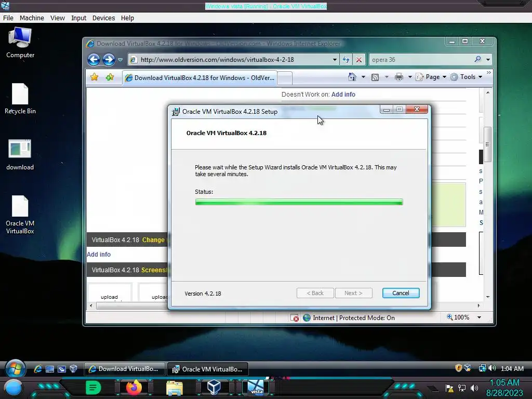Screen dimensions: 532x399
Task: Click the popup blocked status icon
Action: coord(295,318)
